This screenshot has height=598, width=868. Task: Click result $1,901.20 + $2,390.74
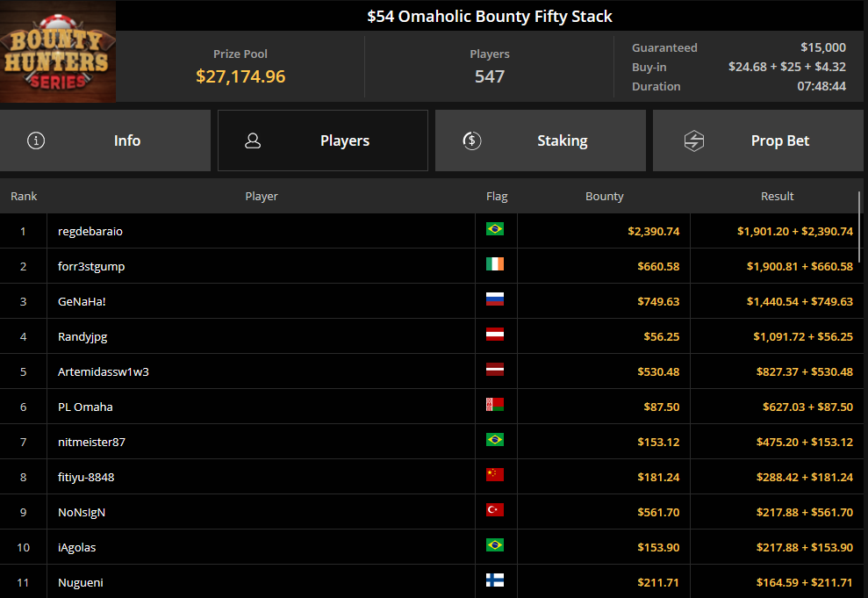coord(795,232)
